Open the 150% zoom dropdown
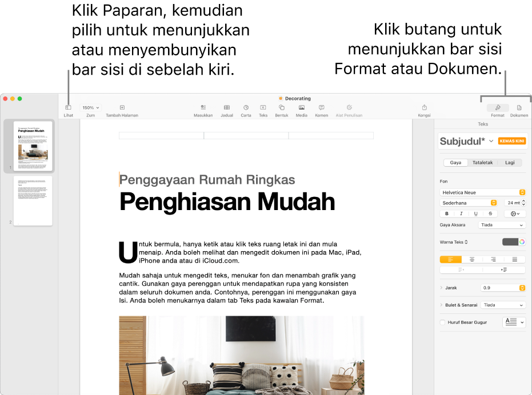 (90, 107)
